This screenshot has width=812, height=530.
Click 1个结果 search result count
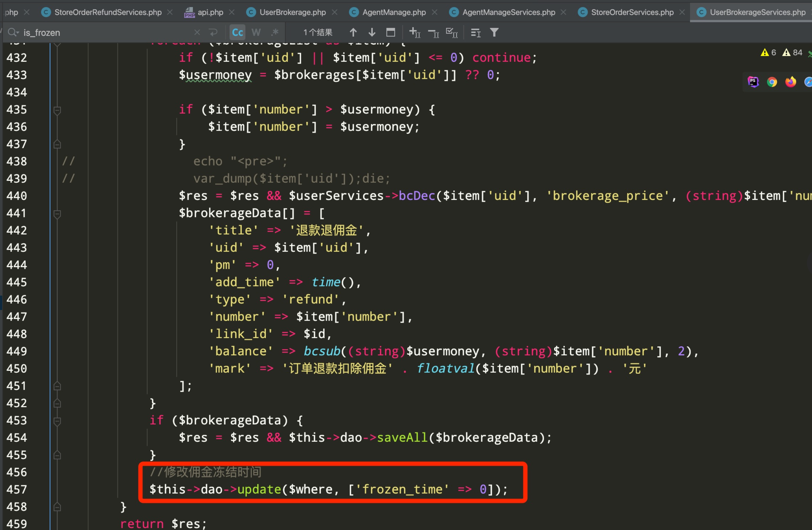coord(318,32)
